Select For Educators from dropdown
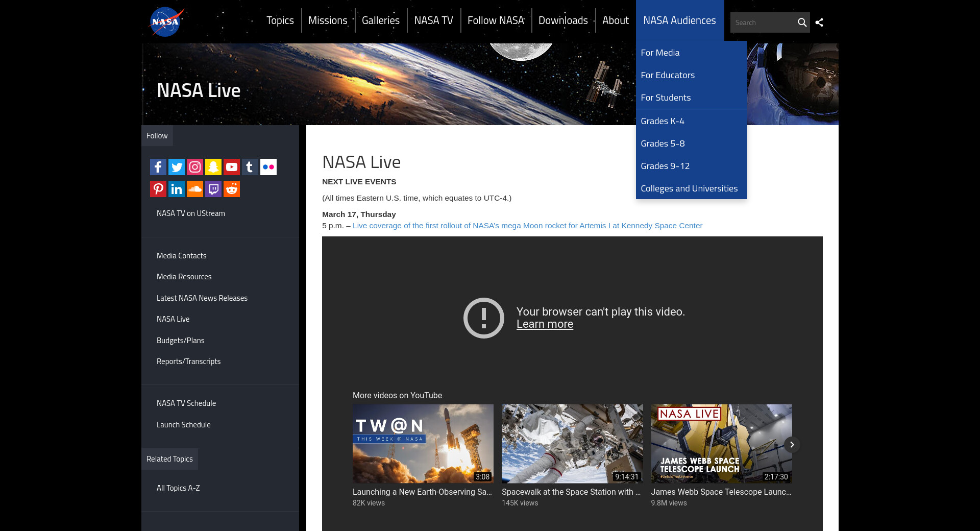 [x=668, y=75]
